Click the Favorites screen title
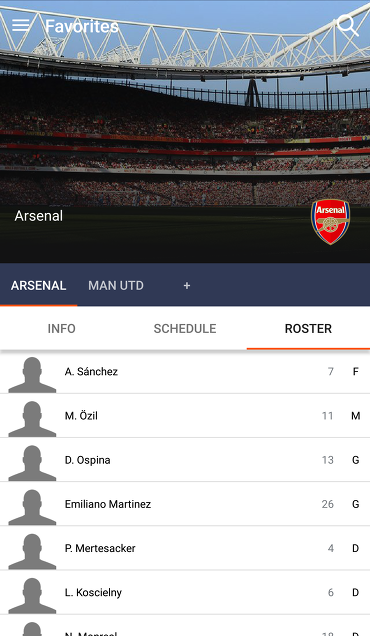Screen dimensions: 370x636 [82, 26]
